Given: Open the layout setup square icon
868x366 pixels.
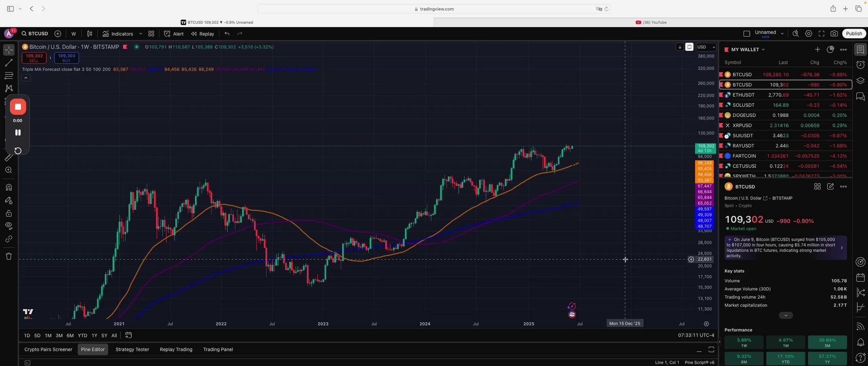Looking at the screenshot, I should pos(746,34).
